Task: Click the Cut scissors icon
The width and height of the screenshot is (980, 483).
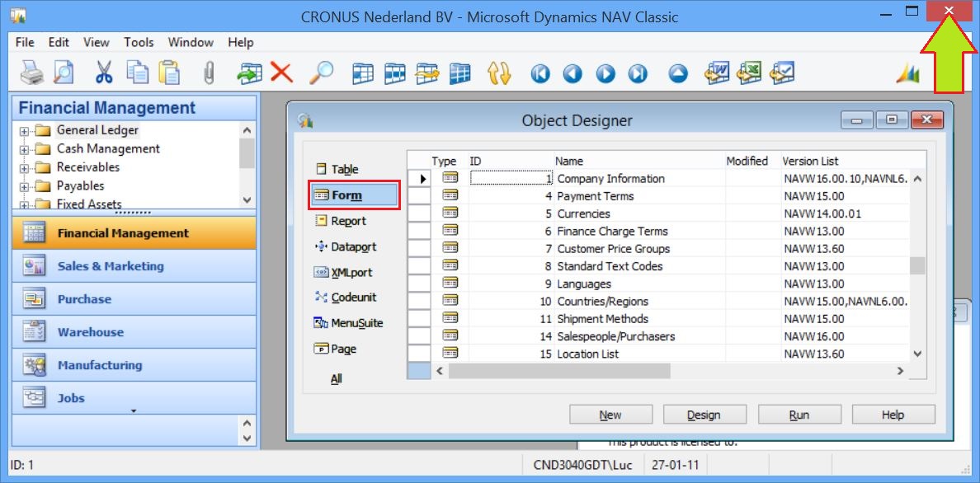Action: tap(104, 73)
